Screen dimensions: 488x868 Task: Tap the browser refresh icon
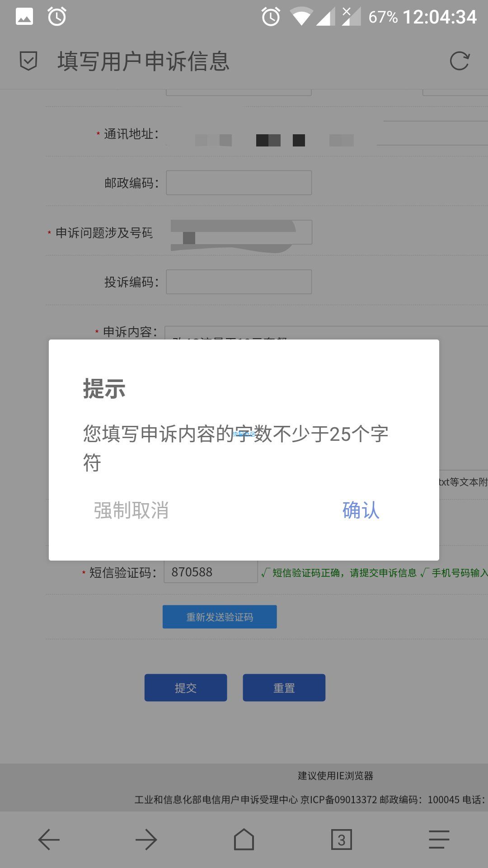(460, 61)
